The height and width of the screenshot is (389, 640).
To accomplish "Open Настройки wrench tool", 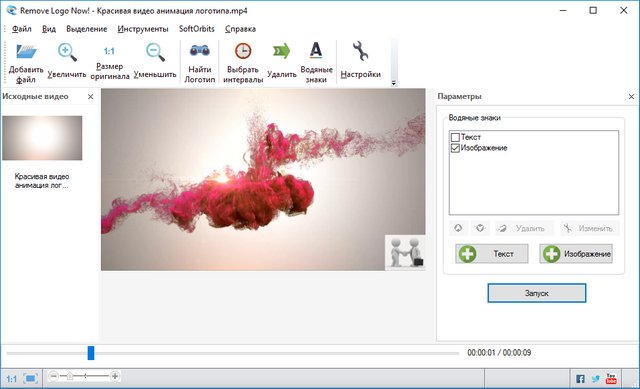I will point(360,51).
